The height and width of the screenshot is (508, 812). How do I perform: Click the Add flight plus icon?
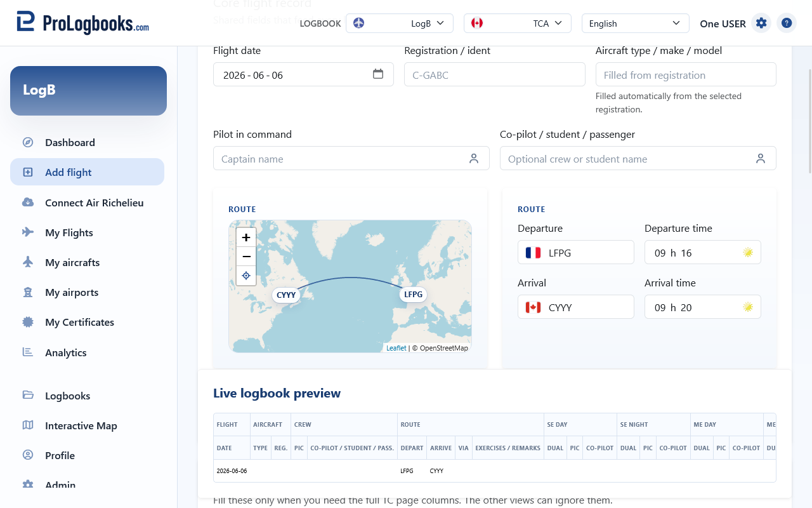coord(28,172)
